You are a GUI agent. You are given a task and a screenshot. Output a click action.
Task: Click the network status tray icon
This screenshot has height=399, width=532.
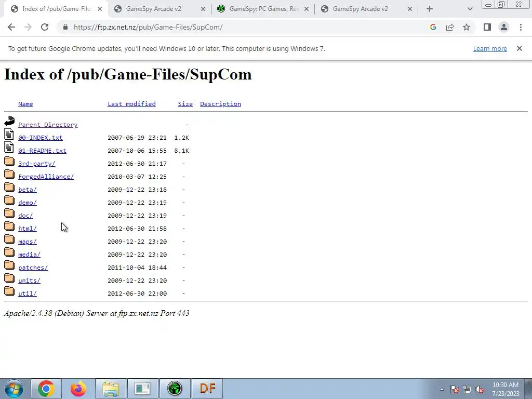[467, 389]
